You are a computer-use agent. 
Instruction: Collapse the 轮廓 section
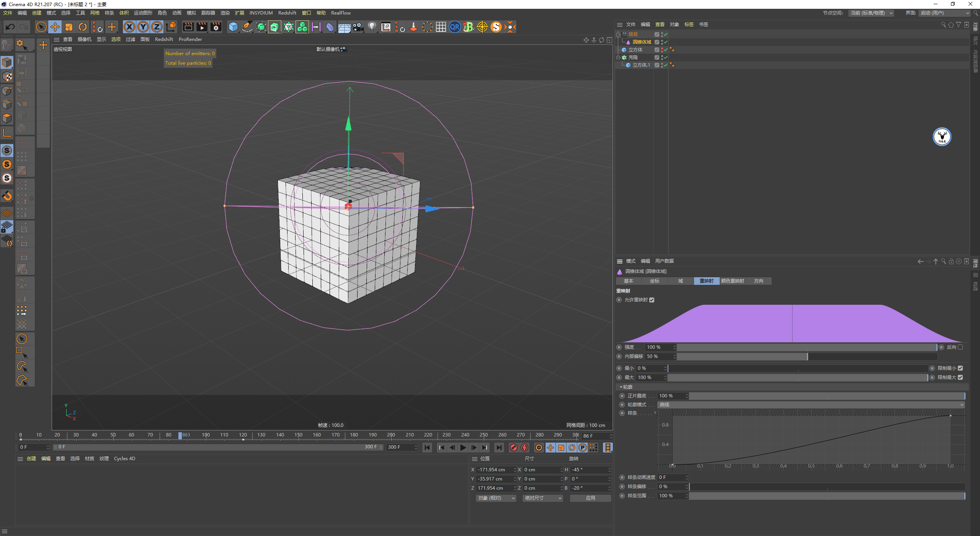pyautogui.click(x=621, y=387)
